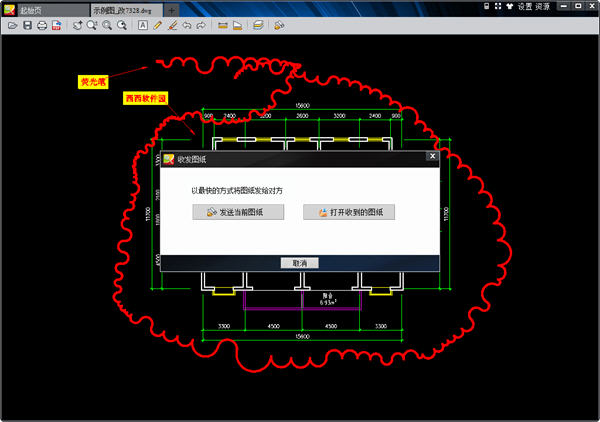Export the drawing with the PDF icon
600x422 pixels.
[x=57, y=25]
